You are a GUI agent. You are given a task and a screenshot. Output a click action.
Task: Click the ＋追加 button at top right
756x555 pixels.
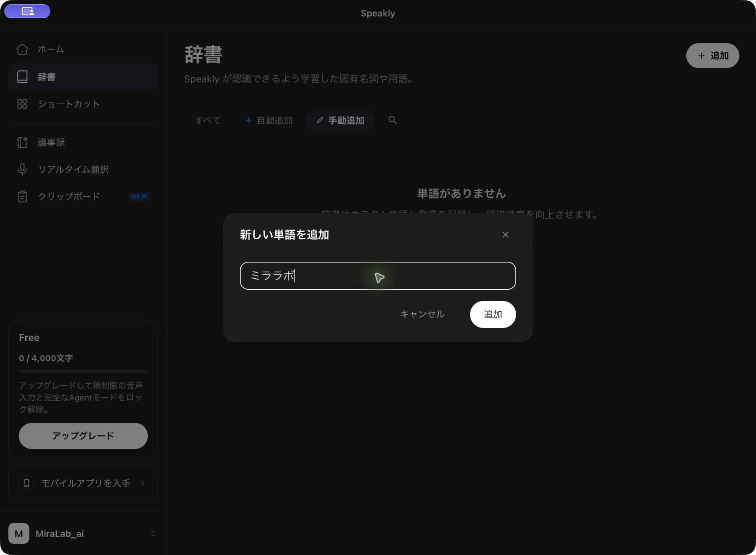click(x=712, y=55)
